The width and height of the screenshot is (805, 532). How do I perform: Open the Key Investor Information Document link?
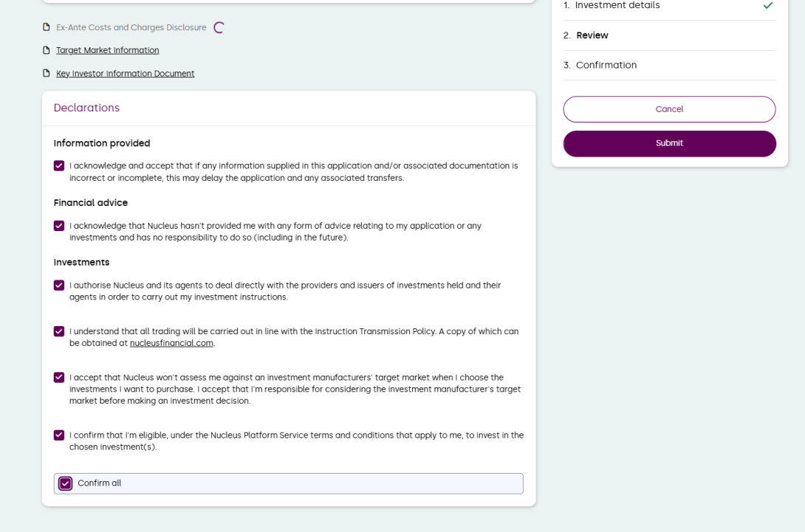click(x=126, y=74)
